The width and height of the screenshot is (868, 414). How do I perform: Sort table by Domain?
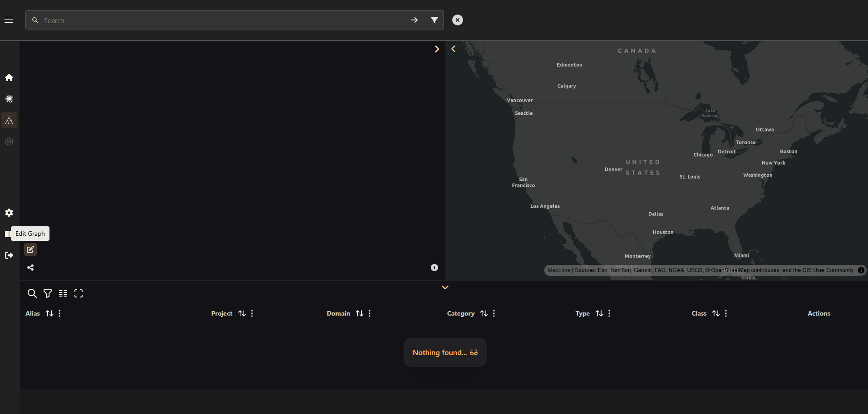point(360,313)
